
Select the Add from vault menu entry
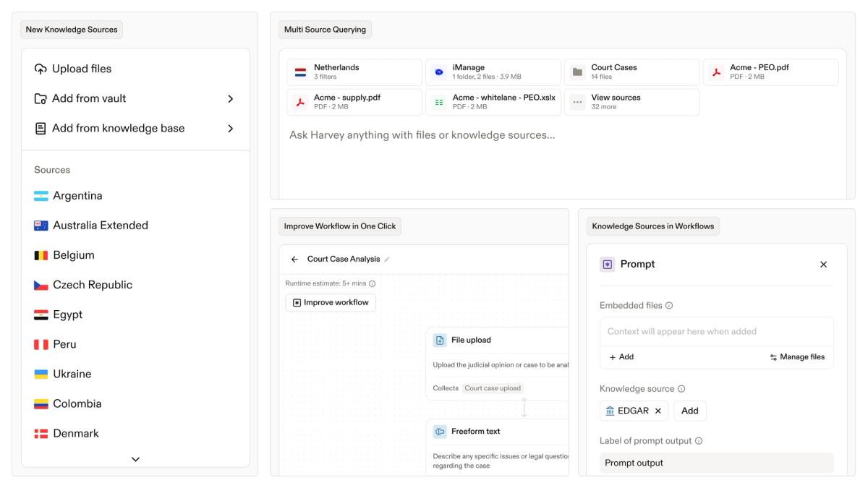[x=135, y=98]
